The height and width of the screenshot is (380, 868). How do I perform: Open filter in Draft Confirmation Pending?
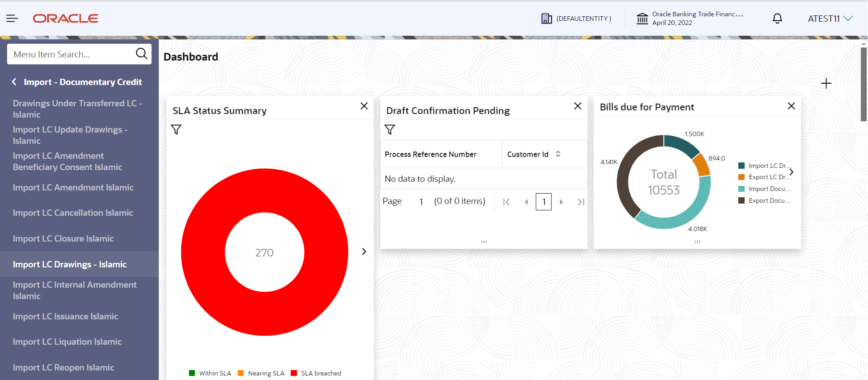click(x=390, y=130)
